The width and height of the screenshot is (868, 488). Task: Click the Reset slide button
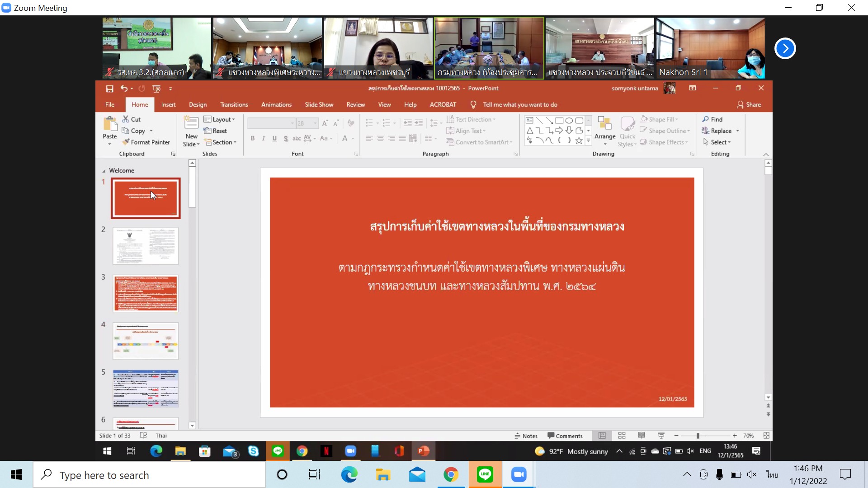pyautogui.click(x=216, y=131)
